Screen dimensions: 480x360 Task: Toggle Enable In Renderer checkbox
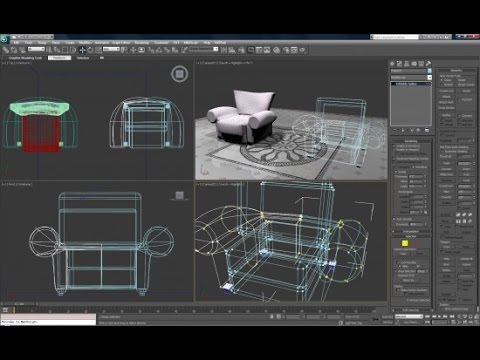pos(394,146)
